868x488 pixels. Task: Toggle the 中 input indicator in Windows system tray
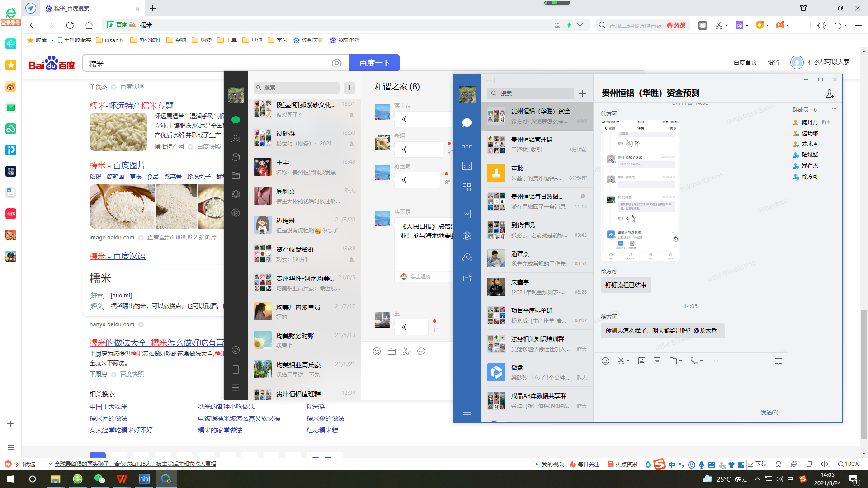click(x=790, y=479)
